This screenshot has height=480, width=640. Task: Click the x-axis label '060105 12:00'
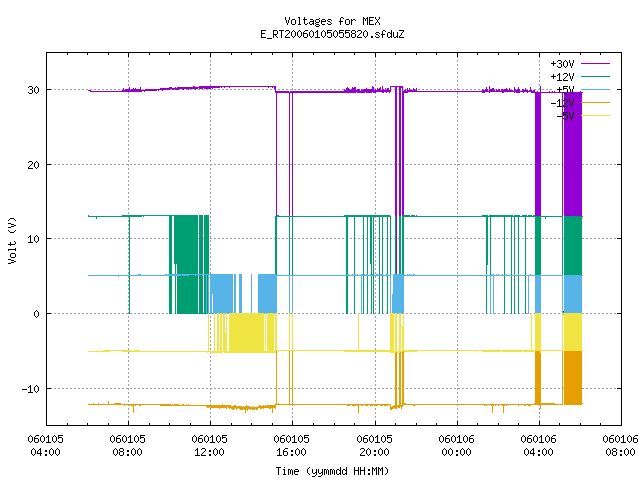[209, 446]
